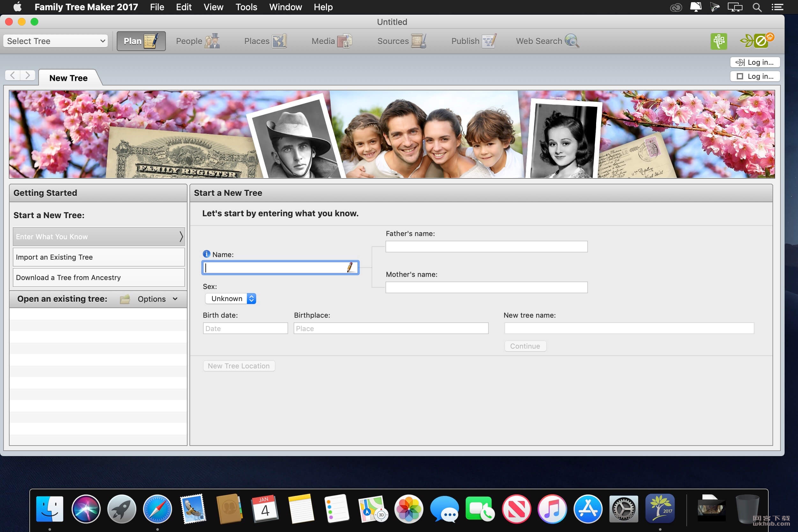
Task: Select Download a Tree from Ancestry
Action: click(99, 277)
